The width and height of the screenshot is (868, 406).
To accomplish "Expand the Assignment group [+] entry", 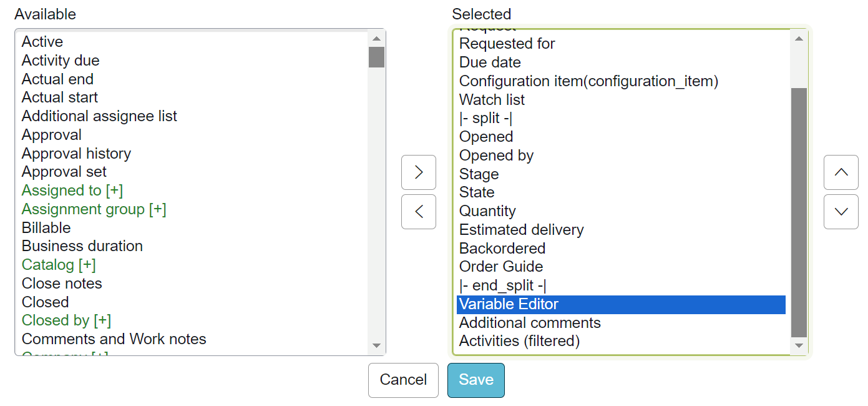I will pos(94,209).
